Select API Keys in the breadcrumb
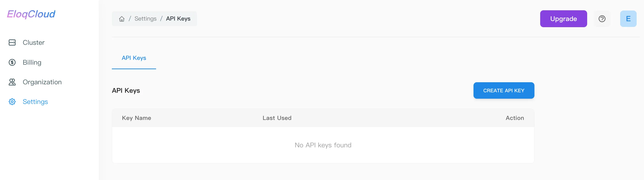This screenshot has height=180, width=644. [178, 19]
